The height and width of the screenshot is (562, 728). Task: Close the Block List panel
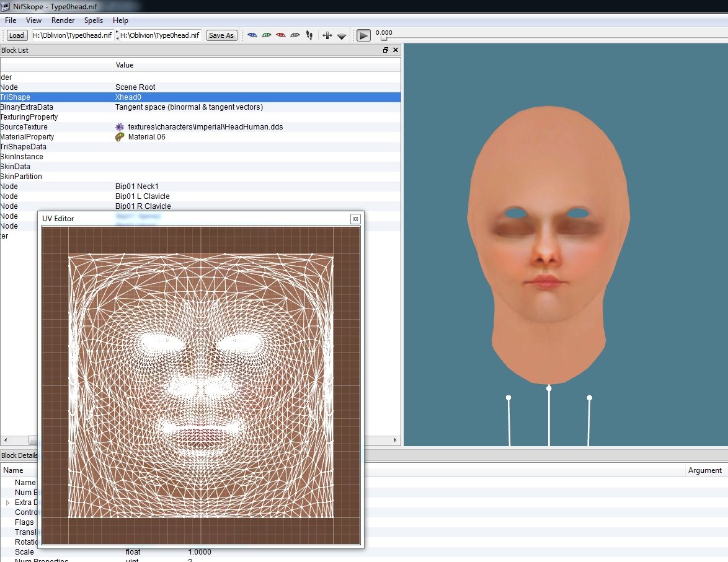396,50
